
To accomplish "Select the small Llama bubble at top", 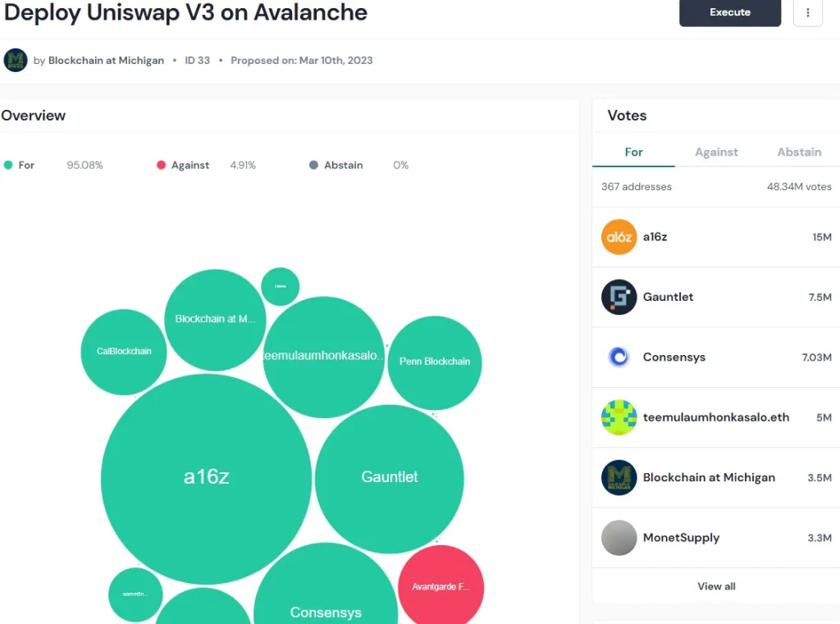I will (x=281, y=286).
